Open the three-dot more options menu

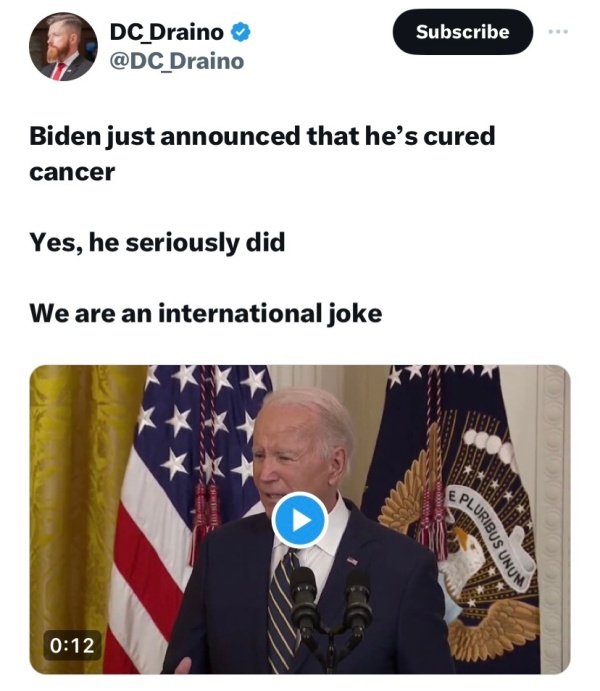[x=557, y=31]
